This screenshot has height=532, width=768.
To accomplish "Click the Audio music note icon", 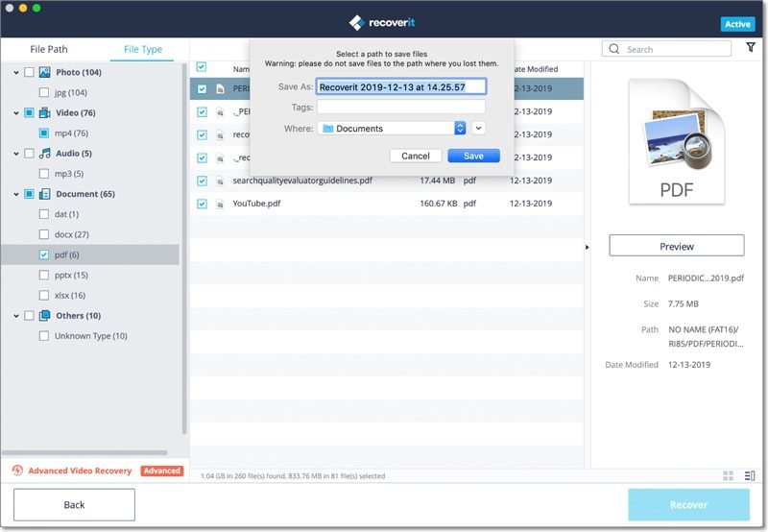I will (x=44, y=154).
